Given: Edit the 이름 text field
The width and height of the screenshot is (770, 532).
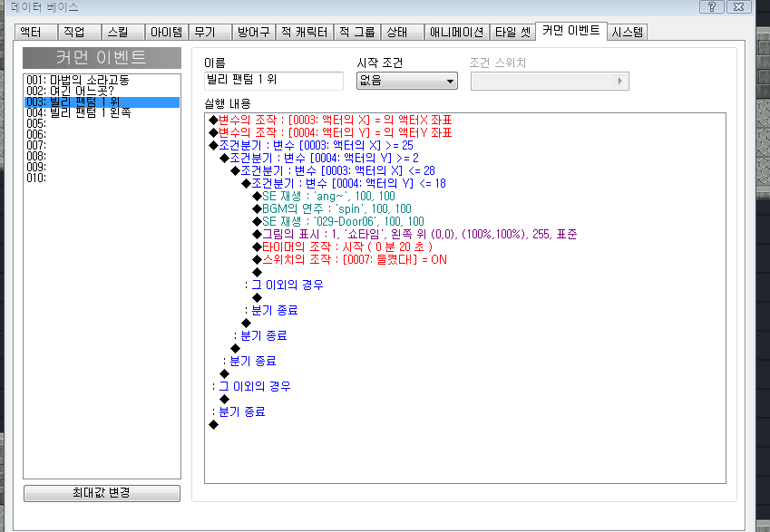Looking at the screenshot, I should point(274,81).
